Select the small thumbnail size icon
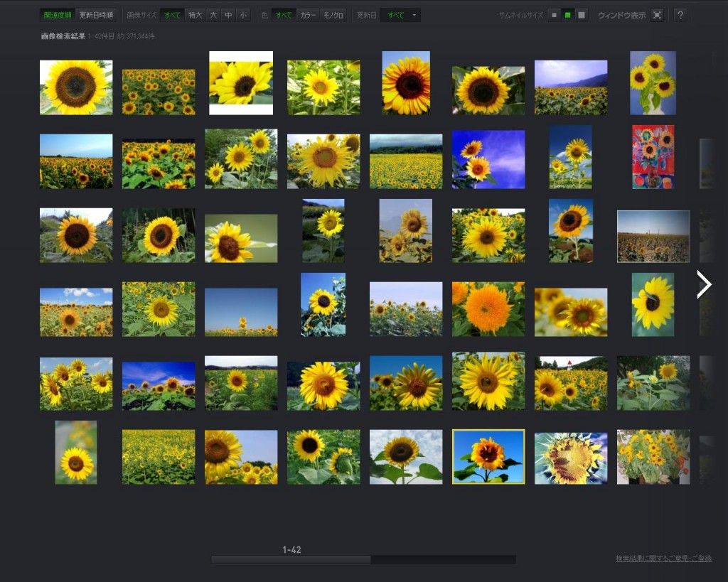This screenshot has width=728, height=582. click(x=554, y=16)
